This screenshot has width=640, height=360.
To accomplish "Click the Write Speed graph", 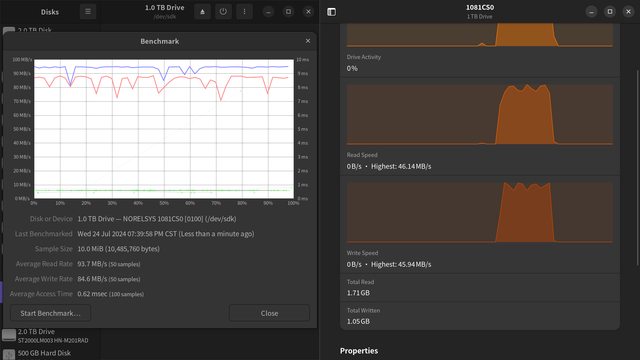I will pyautogui.click(x=480, y=212).
